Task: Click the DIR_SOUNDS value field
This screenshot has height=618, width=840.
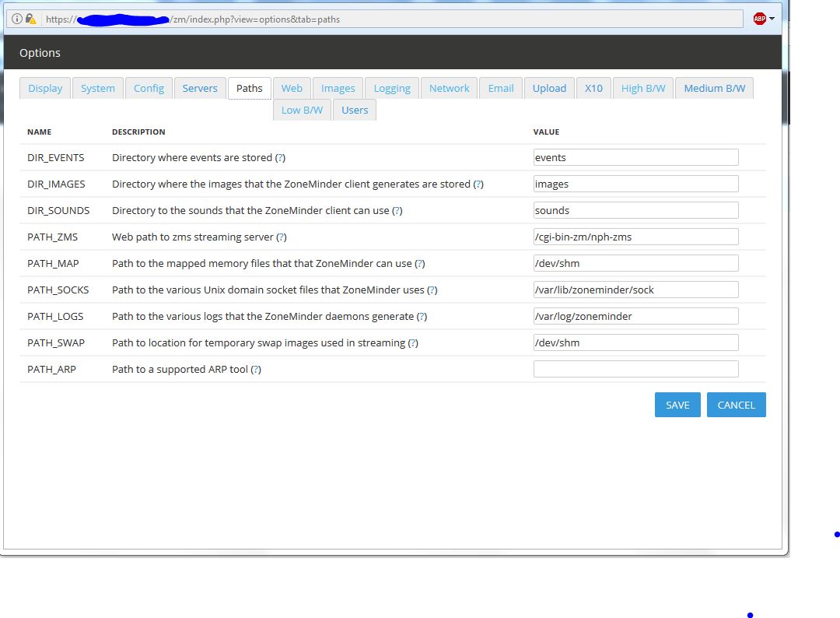Action: [636, 210]
